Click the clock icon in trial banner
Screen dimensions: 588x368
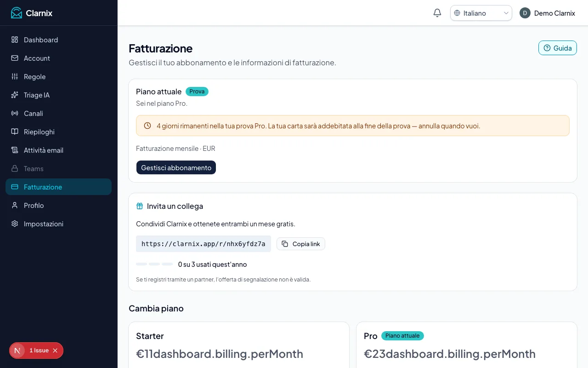click(x=147, y=126)
